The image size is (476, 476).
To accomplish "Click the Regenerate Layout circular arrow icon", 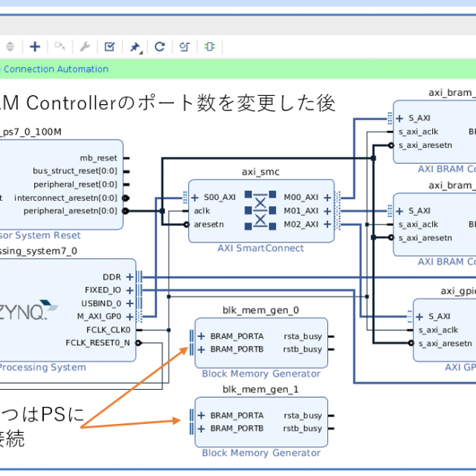I will pyautogui.click(x=159, y=47).
